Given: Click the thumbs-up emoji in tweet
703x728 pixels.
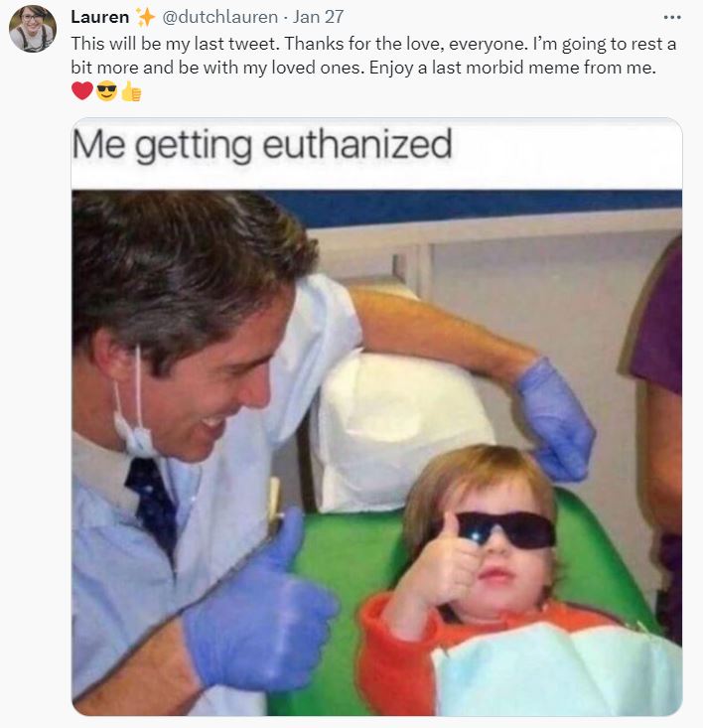Looking at the screenshot, I should coord(131,90).
